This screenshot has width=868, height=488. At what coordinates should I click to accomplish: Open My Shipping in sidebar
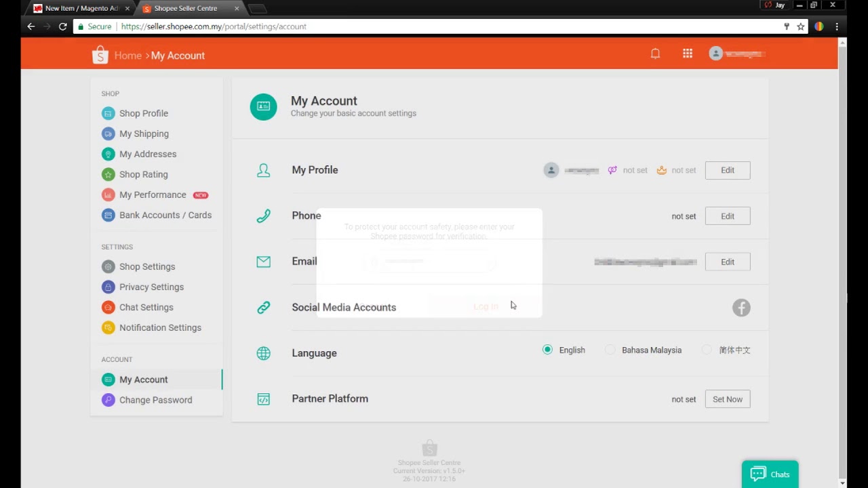tap(144, 134)
